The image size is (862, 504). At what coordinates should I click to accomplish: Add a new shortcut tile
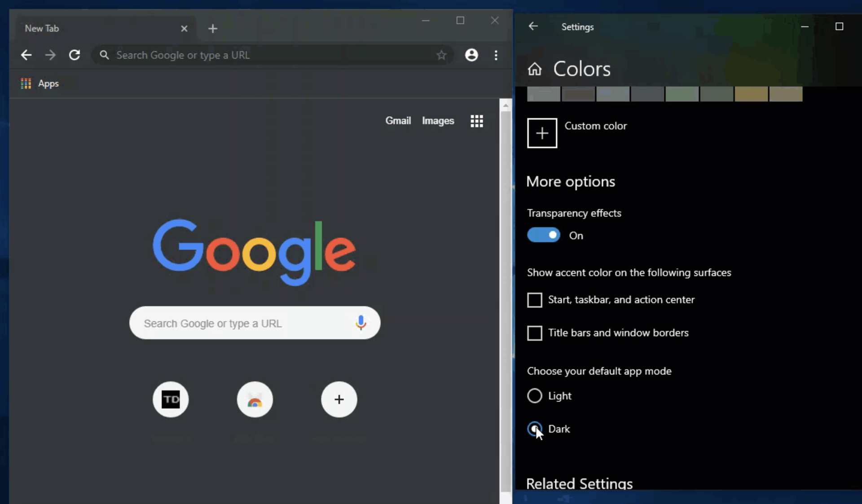click(x=339, y=399)
